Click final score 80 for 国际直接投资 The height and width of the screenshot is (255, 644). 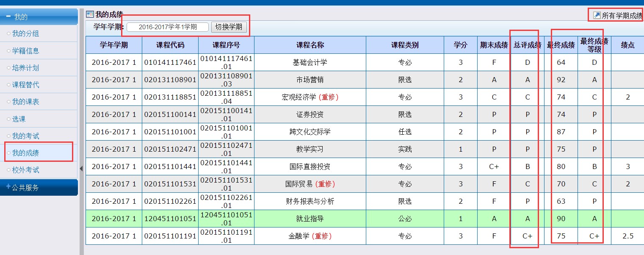coord(561,167)
